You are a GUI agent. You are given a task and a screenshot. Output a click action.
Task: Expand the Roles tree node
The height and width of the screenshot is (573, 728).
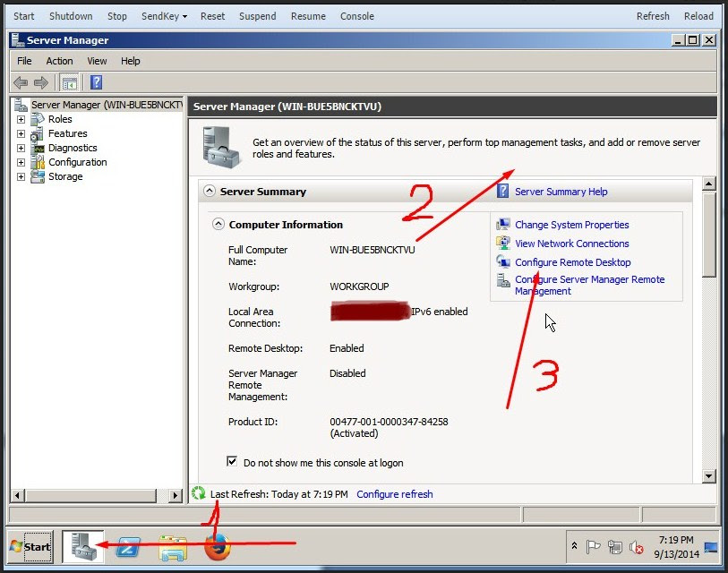[x=21, y=119]
